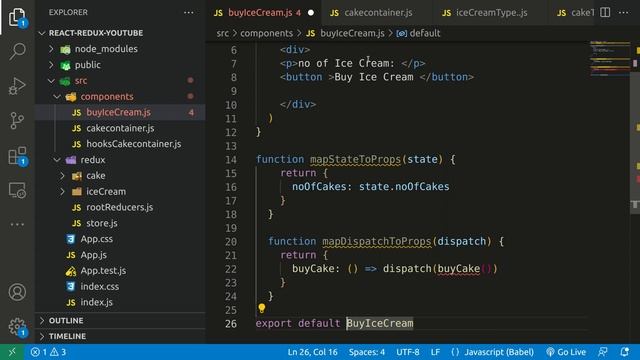
Task: Open the notifications bell icon
Action: point(624,352)
